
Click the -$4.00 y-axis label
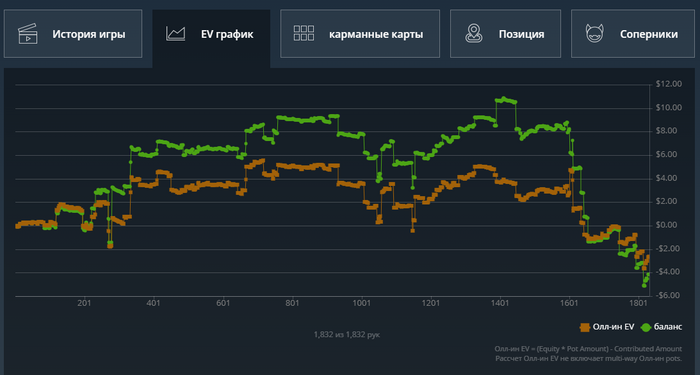669,272
